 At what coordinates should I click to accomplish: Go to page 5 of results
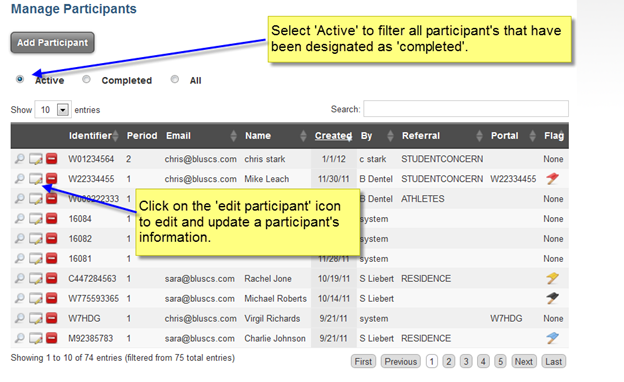click(x=500, y=361)
